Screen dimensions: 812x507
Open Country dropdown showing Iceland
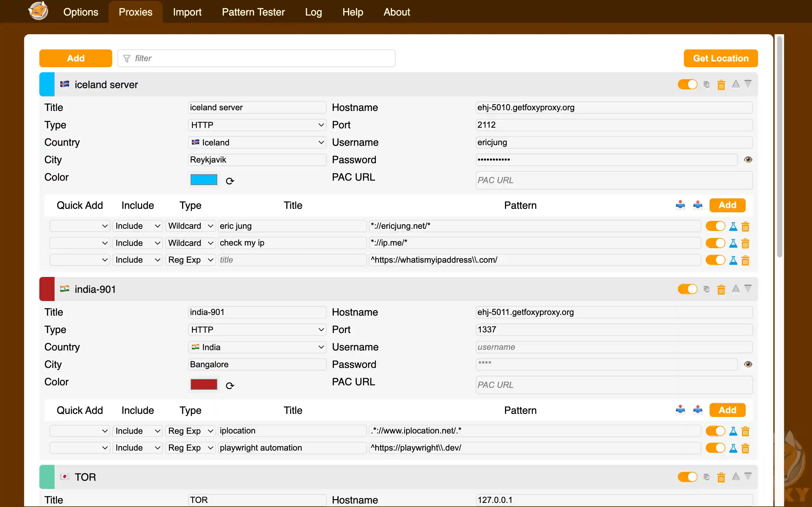point(257,143)
